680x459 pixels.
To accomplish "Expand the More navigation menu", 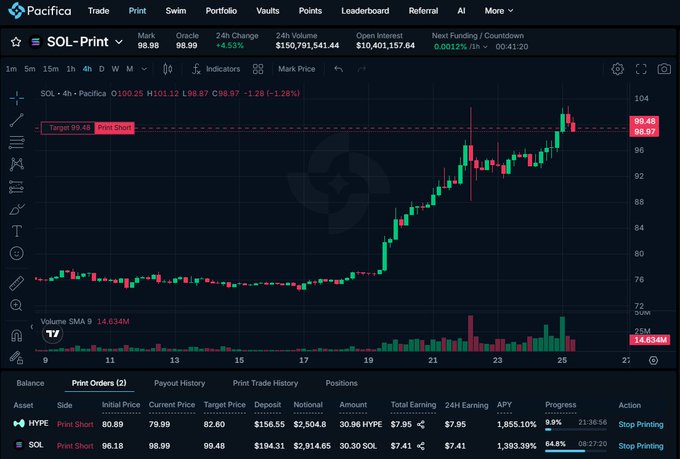I will [x=499, y=10].
